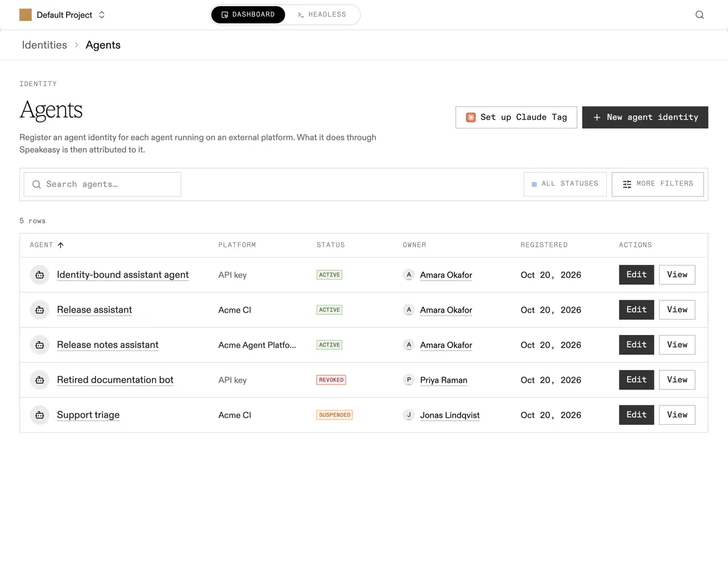The image size is (728, 584).
Task: Click the Acme Agent Platfo... platform cell
Action: (257, 345)
